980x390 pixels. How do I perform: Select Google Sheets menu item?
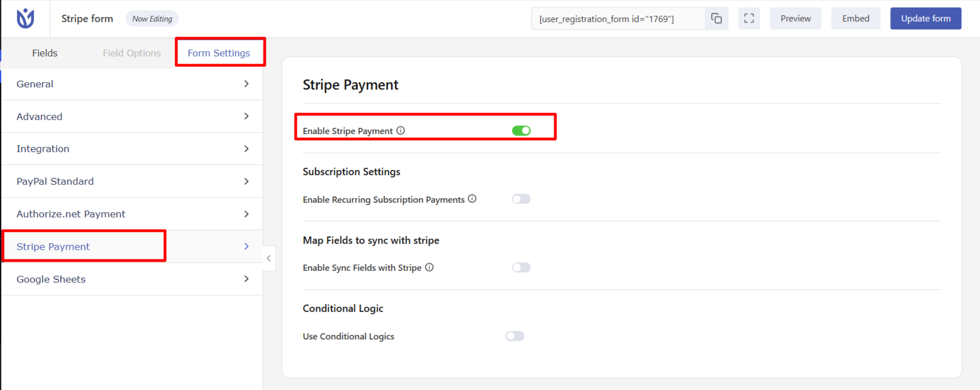coord(132,279)
